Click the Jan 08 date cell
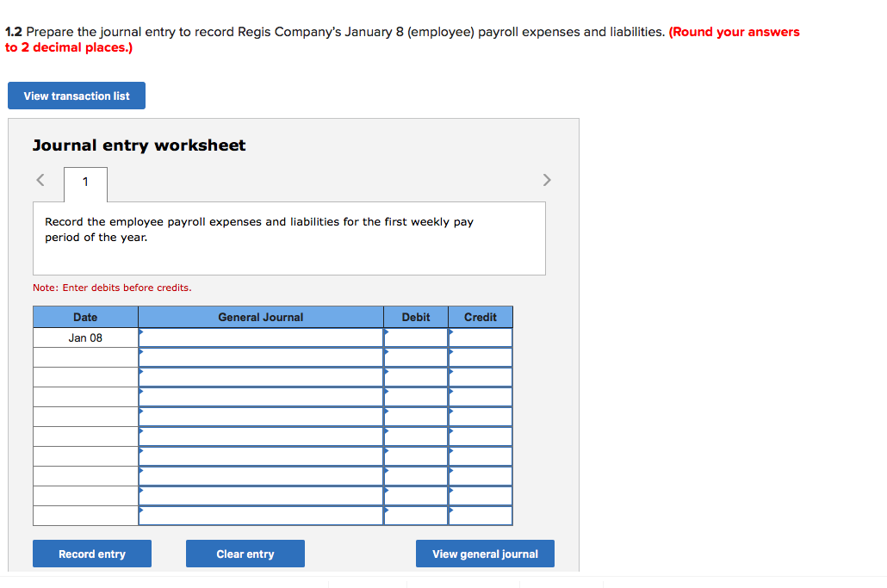Image resolution: width=887 pixels, height=588 pixels. click(85, 337)
